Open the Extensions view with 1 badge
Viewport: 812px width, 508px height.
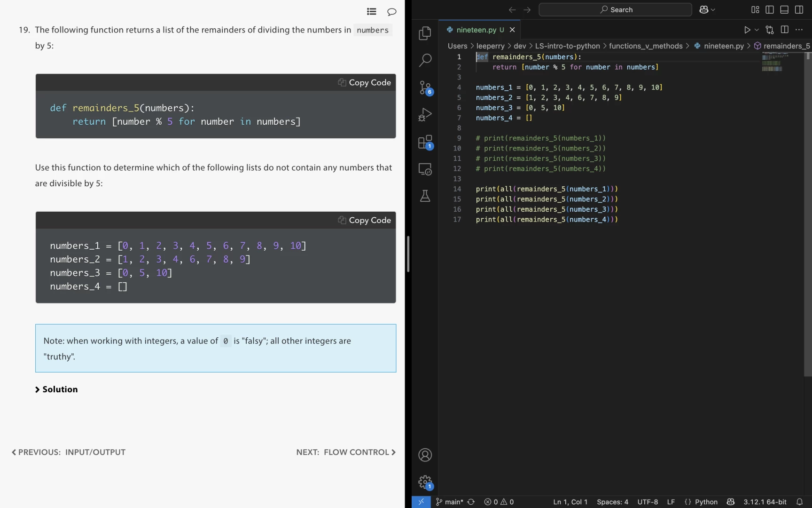(425, 142)
